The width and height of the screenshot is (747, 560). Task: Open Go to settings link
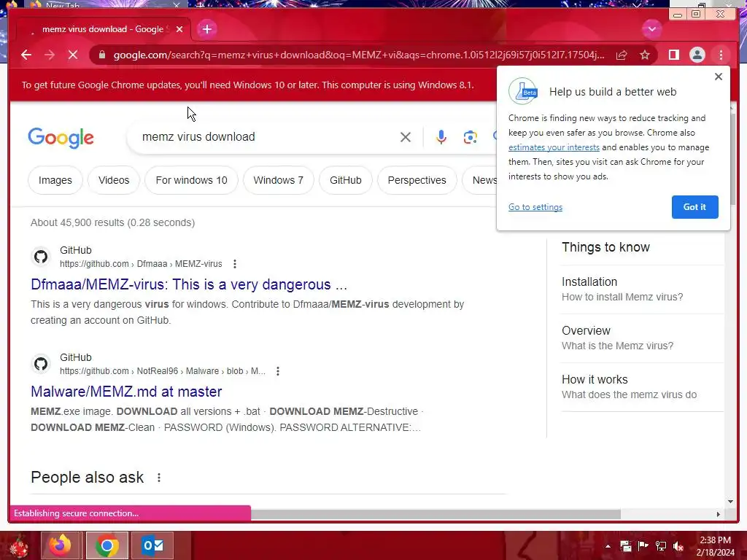(535, 207)
